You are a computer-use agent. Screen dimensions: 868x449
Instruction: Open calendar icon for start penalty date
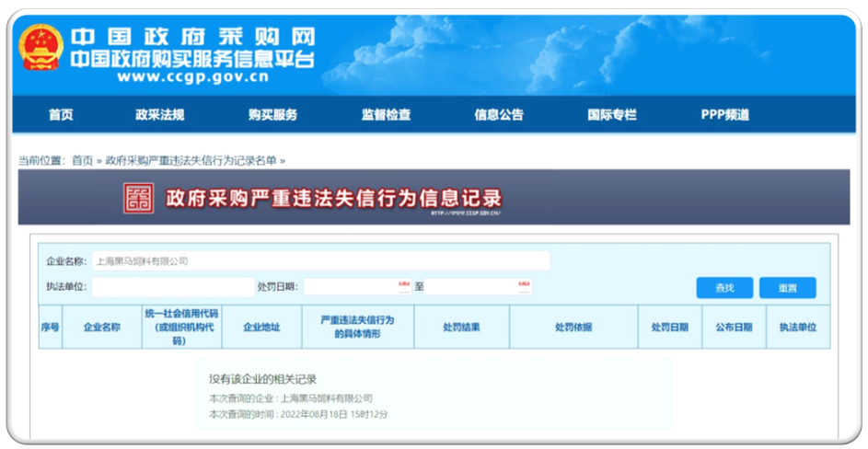pos(404,286)
